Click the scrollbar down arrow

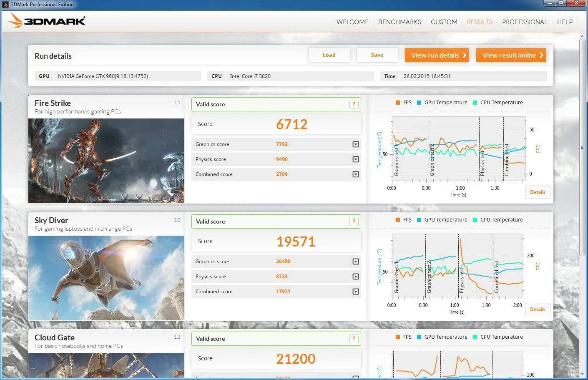(582, 374)
